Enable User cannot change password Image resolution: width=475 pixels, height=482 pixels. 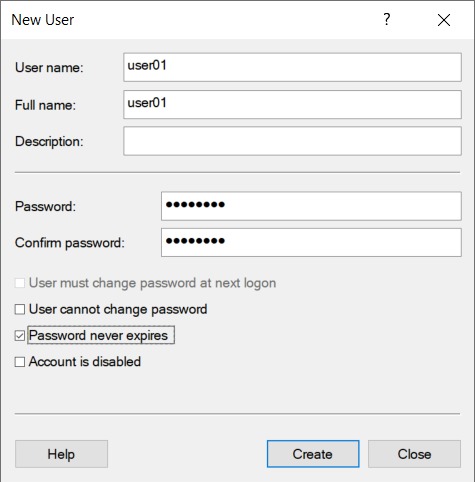(x=20, y=309)
